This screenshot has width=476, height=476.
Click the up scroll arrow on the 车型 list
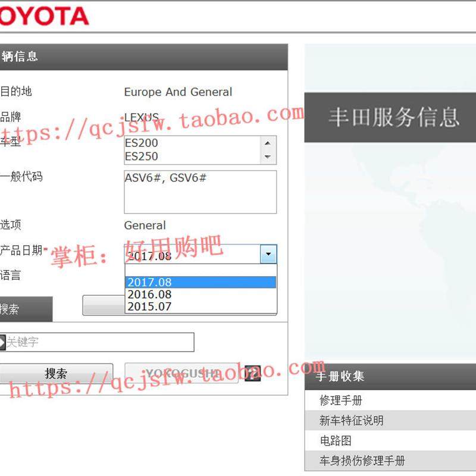pyautogui.click(x=267, y=143)
